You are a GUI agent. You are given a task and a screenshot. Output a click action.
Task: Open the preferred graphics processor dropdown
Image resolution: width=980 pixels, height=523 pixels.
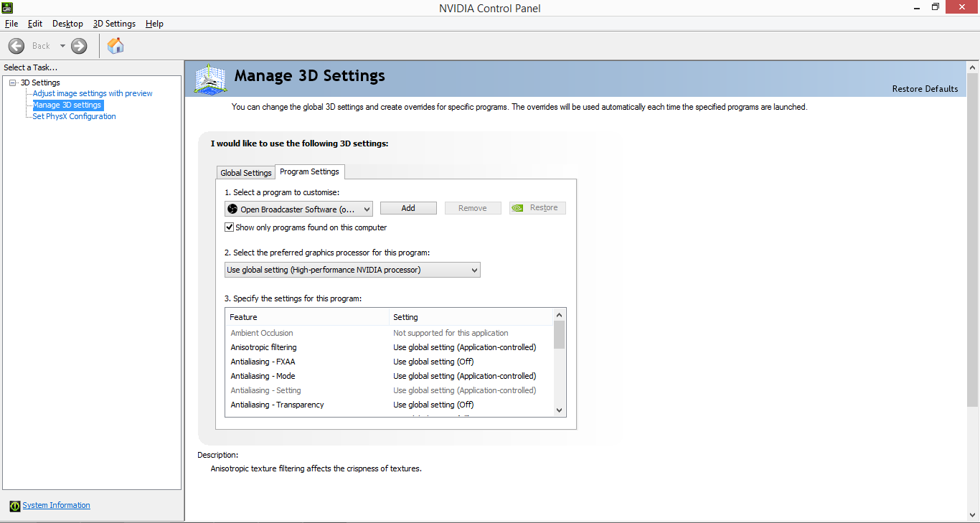point(352,270)
